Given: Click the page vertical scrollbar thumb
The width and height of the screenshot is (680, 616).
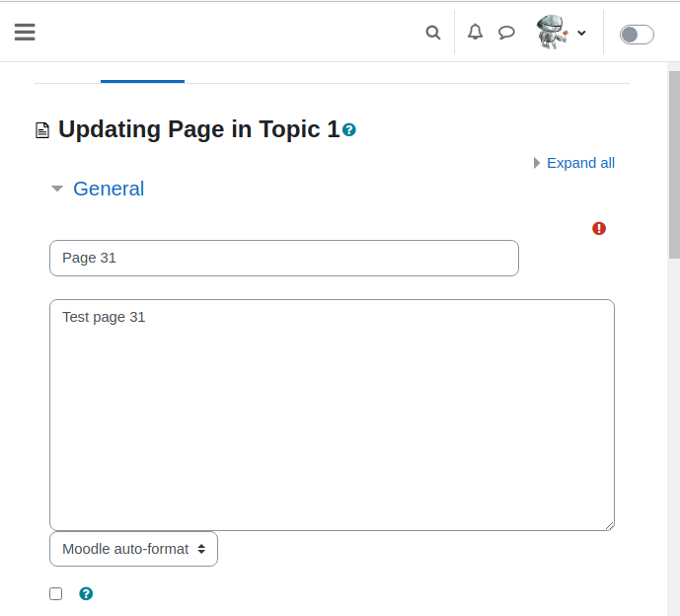Looking at the screenshot, I should pos(674,165).
